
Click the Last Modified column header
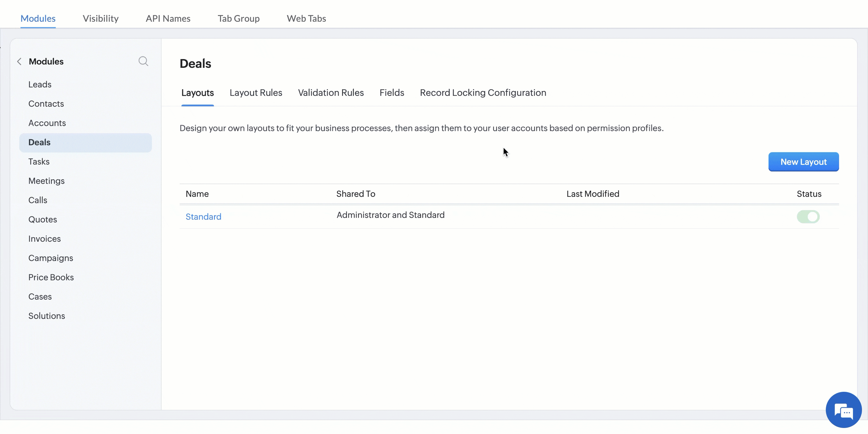click(x=593, y=194)
